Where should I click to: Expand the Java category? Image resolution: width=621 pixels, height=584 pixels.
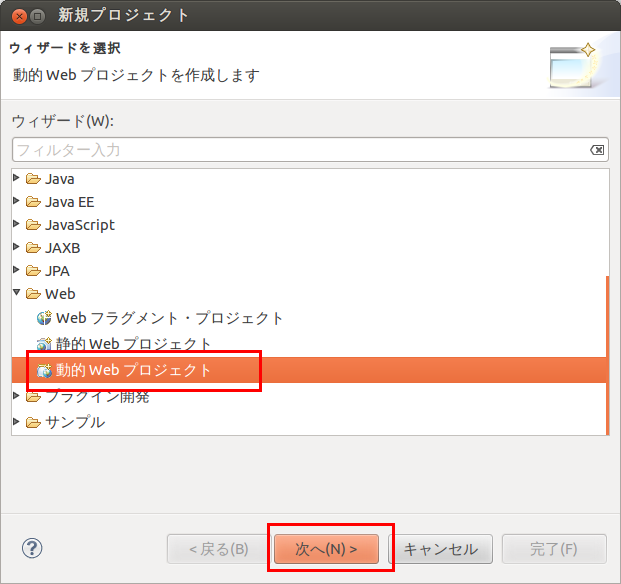(16, 177)
